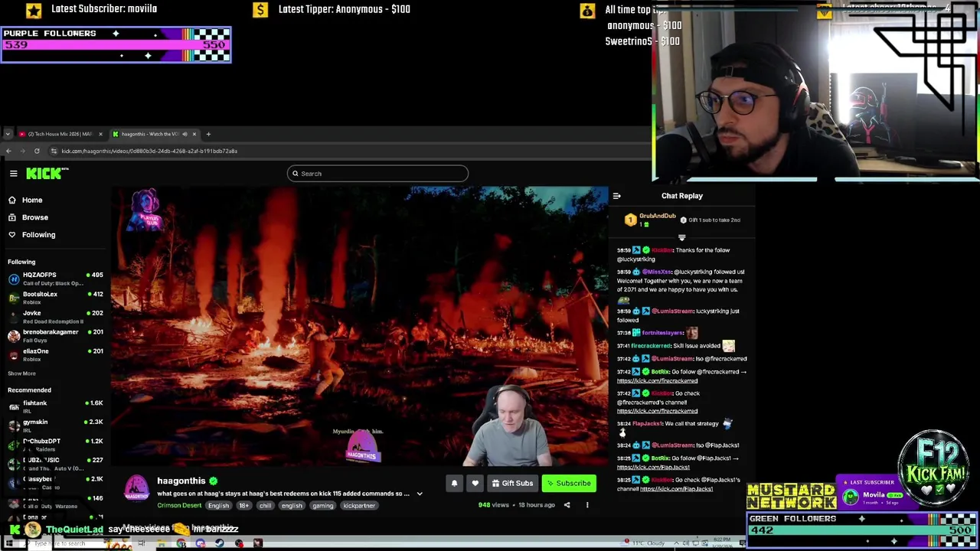Open HQZAOFPS channel in Following list
This screenshot has width=980, height=551.
click(55, 279)
